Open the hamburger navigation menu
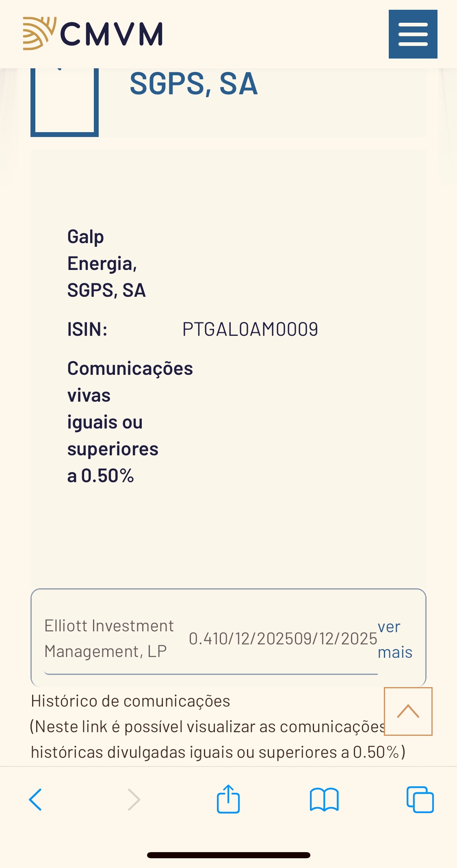457x868 pixels. click(x=413, y=34)
